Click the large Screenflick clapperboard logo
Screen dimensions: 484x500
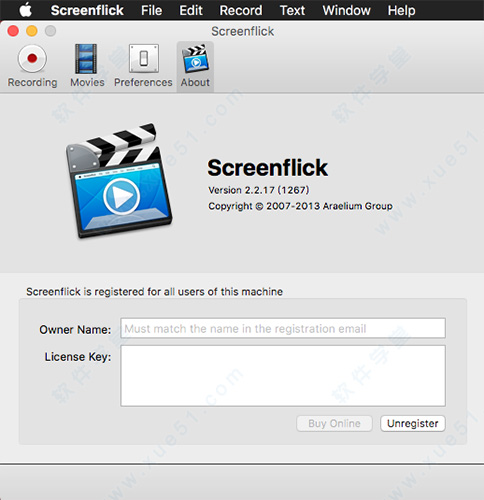click(x=118, y=180)
